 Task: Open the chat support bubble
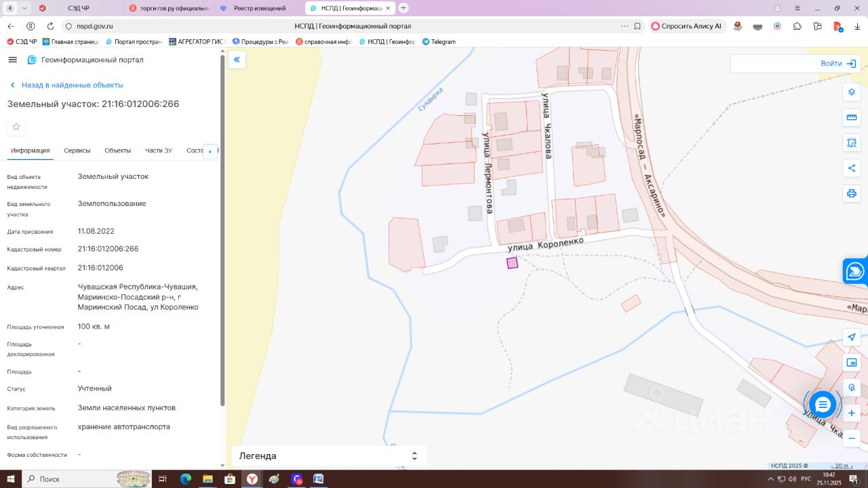coord(823,405)
